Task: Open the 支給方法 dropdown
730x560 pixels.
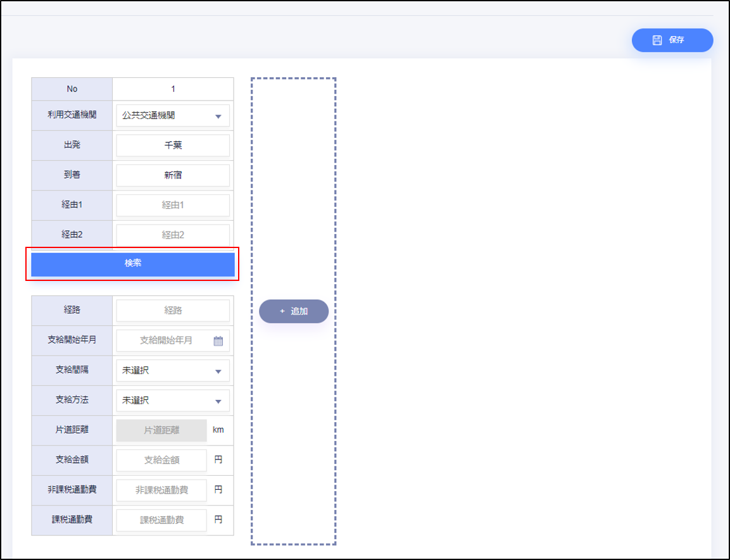Action: [x=172, y=401]
